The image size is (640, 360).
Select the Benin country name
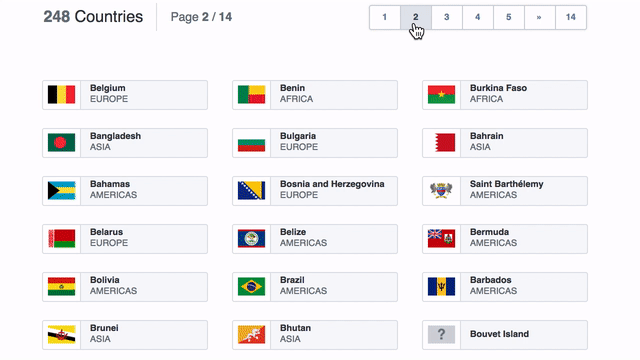pos(292,88)
